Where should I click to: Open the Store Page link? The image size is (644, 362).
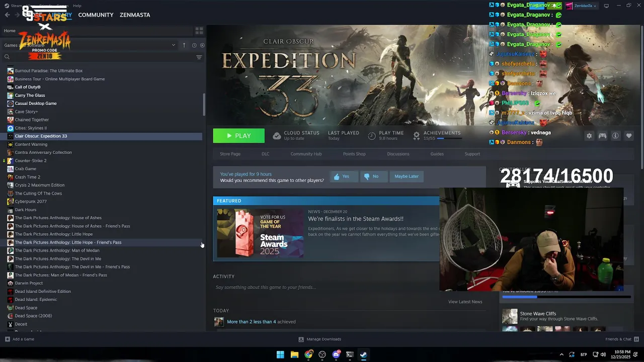click(230, 154)
